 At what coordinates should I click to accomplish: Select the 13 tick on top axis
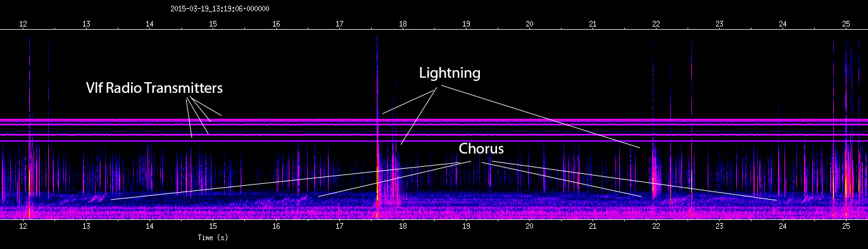[87, 23]
